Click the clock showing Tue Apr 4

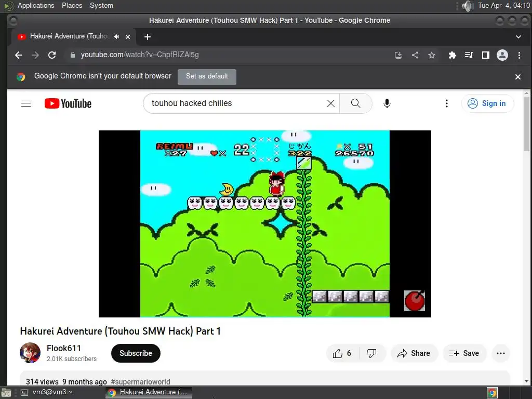tap(504, 5)
